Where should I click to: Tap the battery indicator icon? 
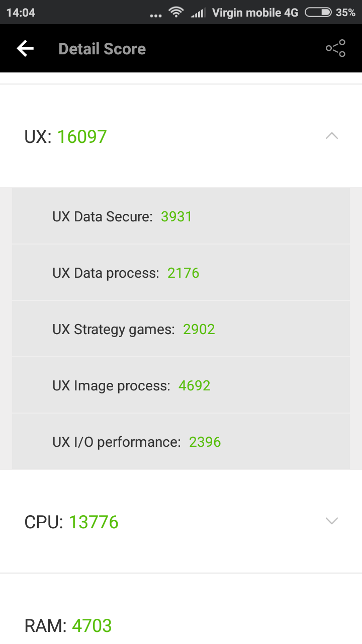(318, 12)
